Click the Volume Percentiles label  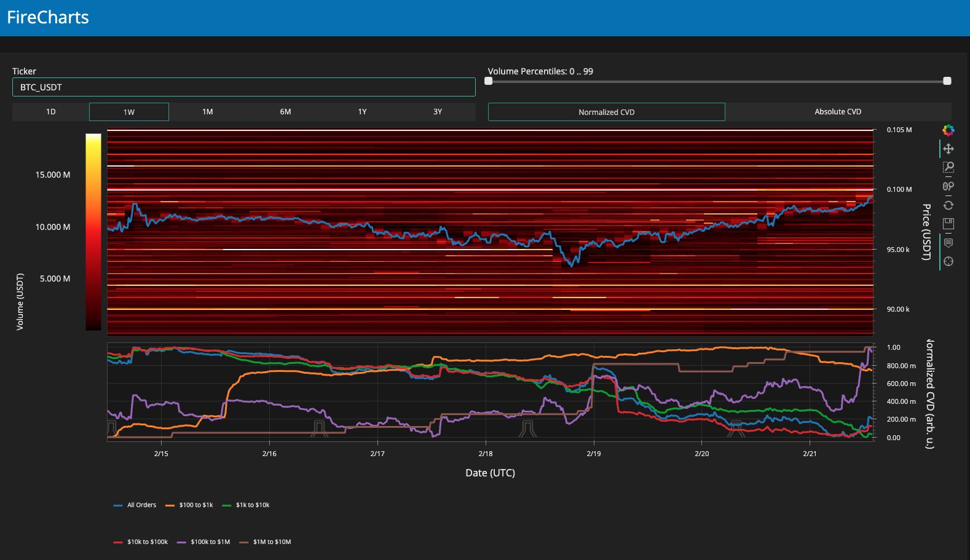[541, 71]
